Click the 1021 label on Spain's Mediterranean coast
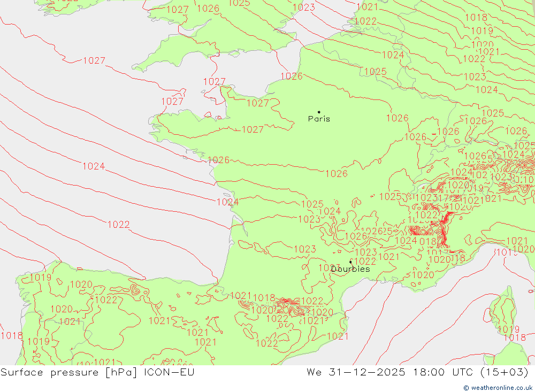The image size is (535, 392). click(338, 336)
